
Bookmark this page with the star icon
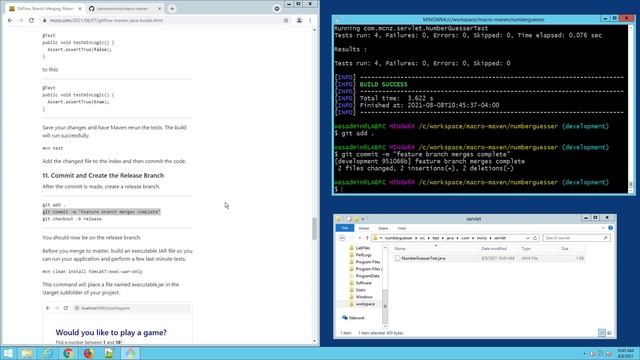[286, 20]
